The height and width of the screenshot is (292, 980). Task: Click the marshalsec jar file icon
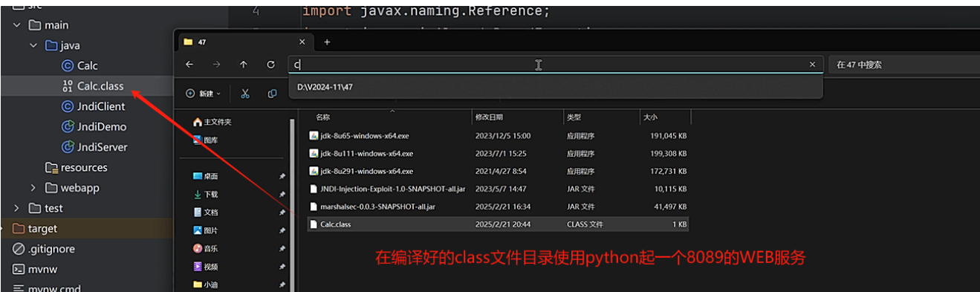[x=314, y=207]
